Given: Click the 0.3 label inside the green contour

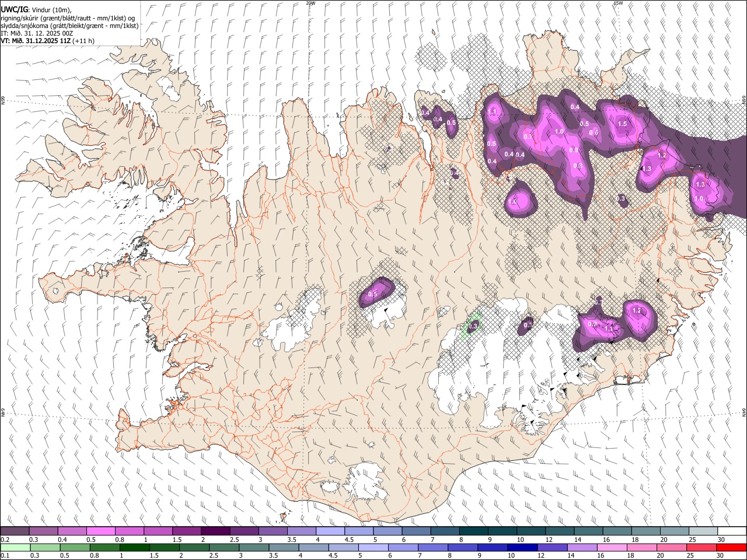Looking at the screenshot, I should click(474, 325).
